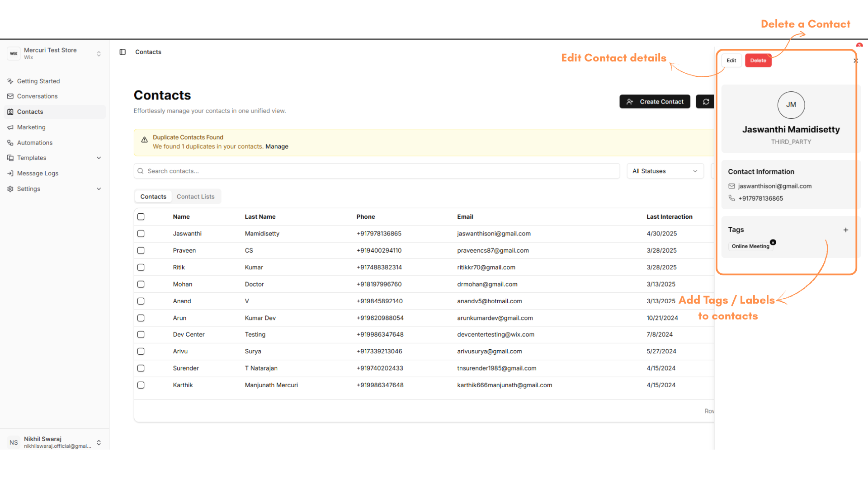This screenshot has width=868, height=488.
Task: Open Marketing section in sidebar
Action: (31, 127)
